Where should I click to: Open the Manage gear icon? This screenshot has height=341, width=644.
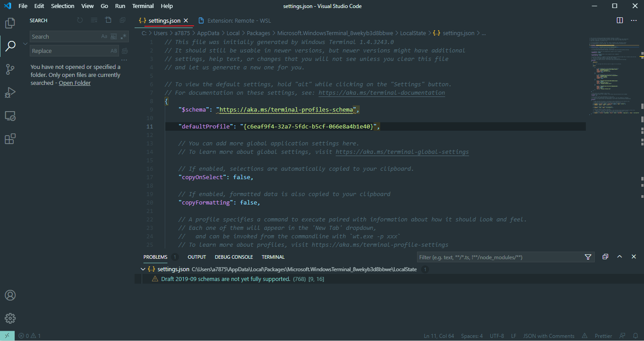click(10, 318)
